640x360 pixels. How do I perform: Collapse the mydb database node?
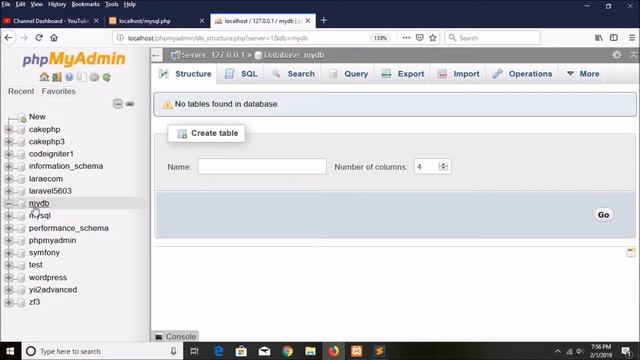coord(9,203)
